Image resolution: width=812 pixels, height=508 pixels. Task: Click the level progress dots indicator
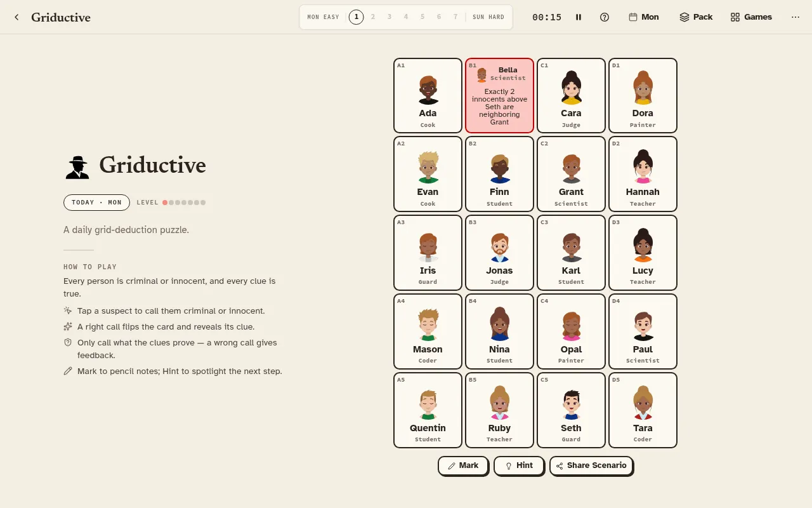(x=184, y=203)
